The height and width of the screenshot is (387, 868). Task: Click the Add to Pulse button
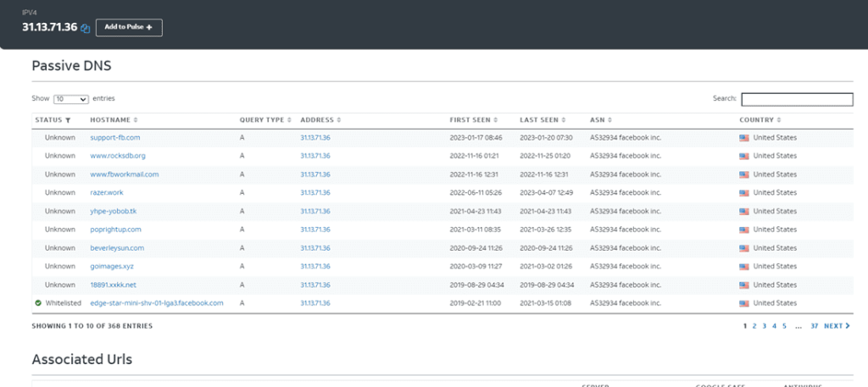click(129, 28)
